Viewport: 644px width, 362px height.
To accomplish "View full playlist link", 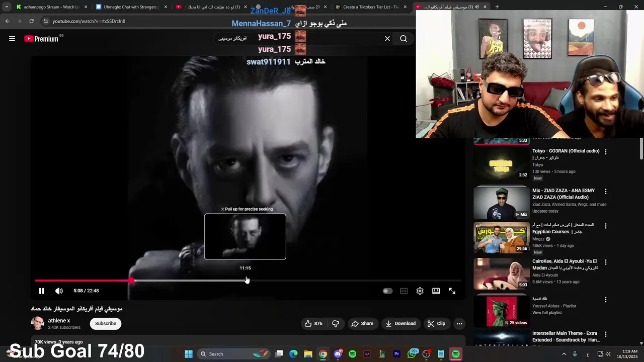I will click(x=547, y=313).
